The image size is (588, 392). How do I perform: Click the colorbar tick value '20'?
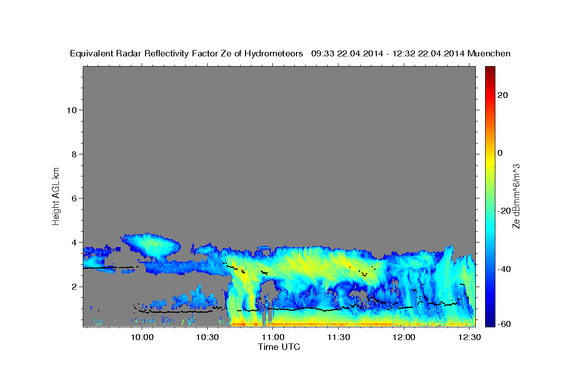502,95
